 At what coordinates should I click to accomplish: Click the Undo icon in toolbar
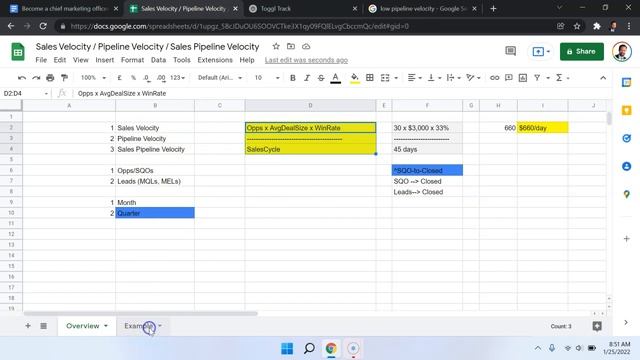click(22, 78)
